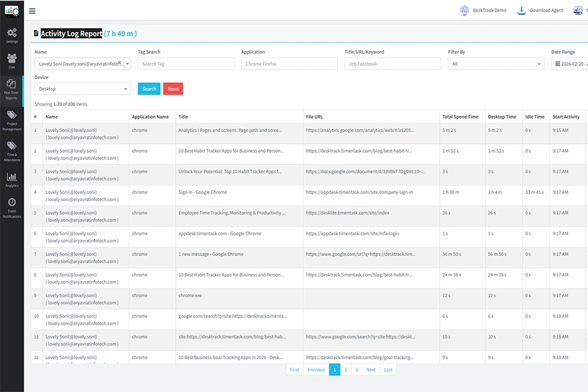
Task: Expand the Name dropdown arrow
Action: [x=127, y=64]
